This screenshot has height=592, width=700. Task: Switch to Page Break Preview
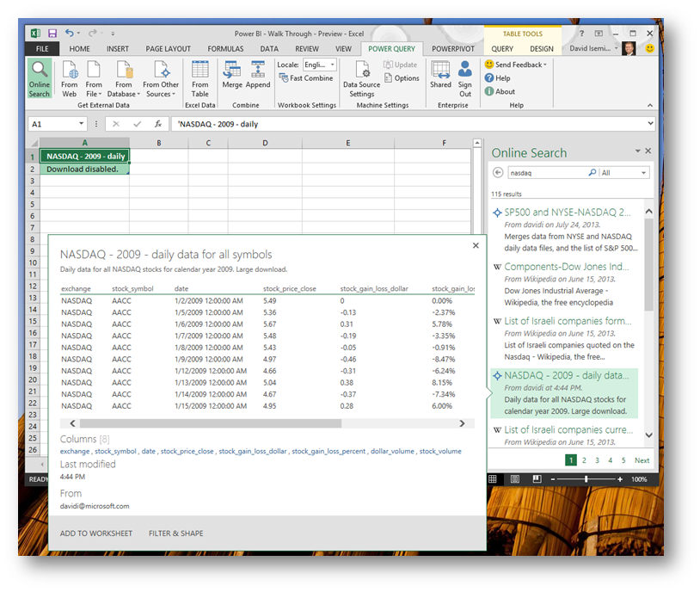coord(537,479)
